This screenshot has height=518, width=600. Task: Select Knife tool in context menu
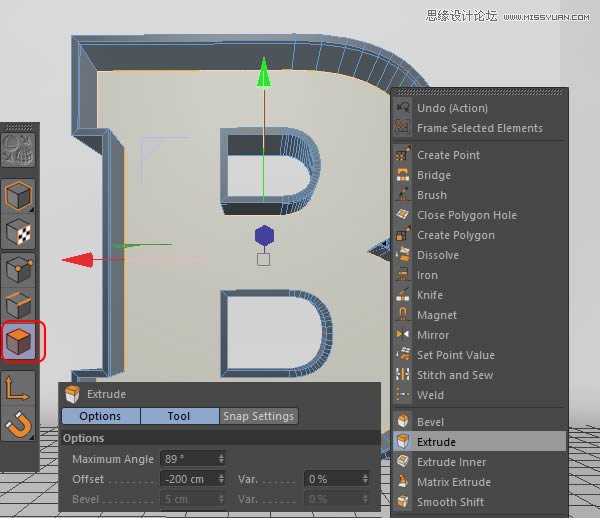coord(429,295)
